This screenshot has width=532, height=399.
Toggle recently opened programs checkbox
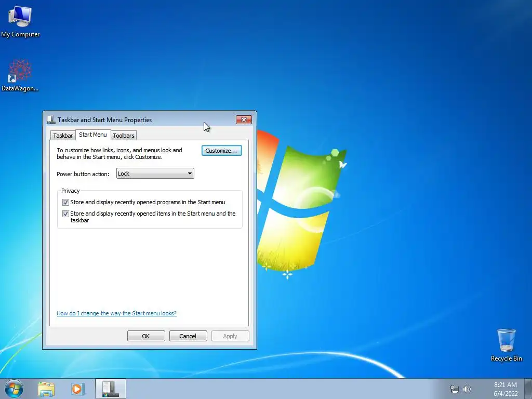point(65,202)
